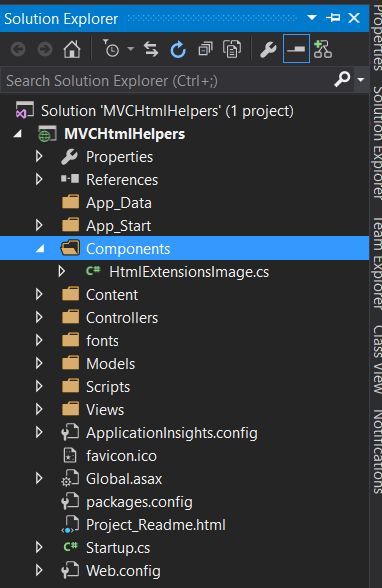Viewport: 382px width, 588px height.
Task: Click the Home icon in toolbar
Action: tap(72, 49)
